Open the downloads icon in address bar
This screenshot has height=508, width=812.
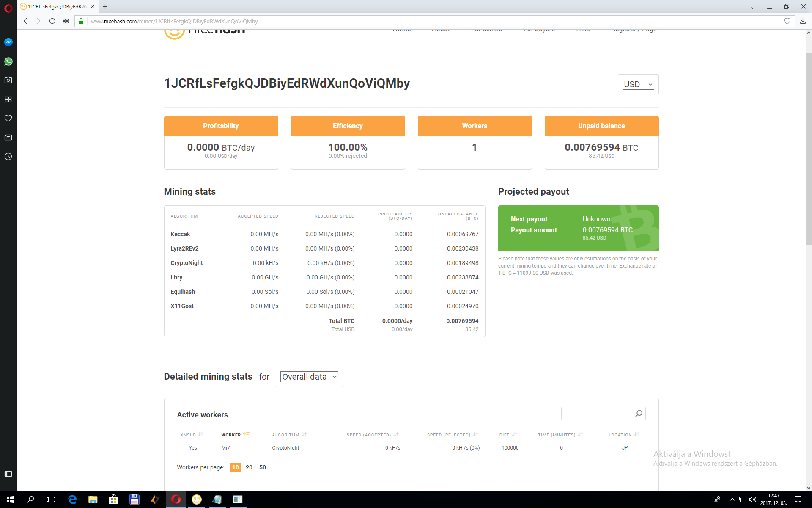coord(803,21)
